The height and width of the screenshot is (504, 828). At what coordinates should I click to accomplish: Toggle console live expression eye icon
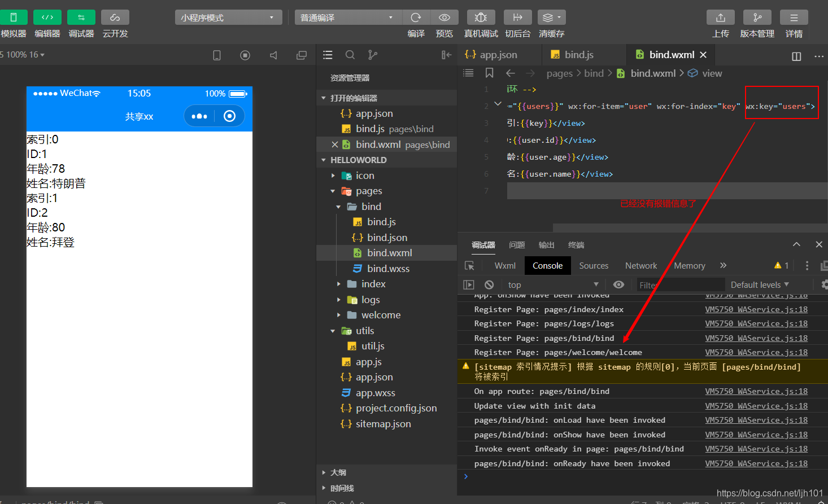click(619, 284)
